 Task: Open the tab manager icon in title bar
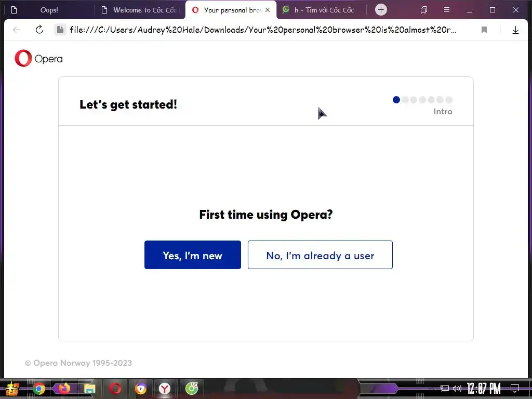click(x=424, y=10)
